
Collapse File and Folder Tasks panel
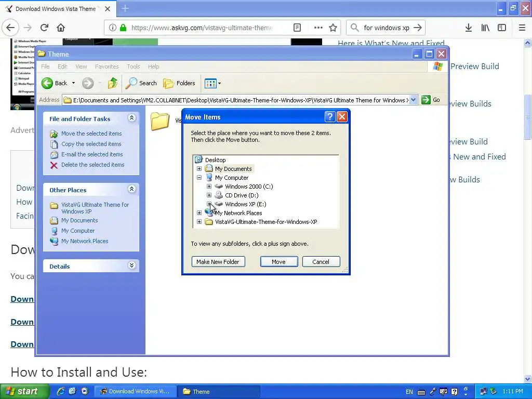131,118
